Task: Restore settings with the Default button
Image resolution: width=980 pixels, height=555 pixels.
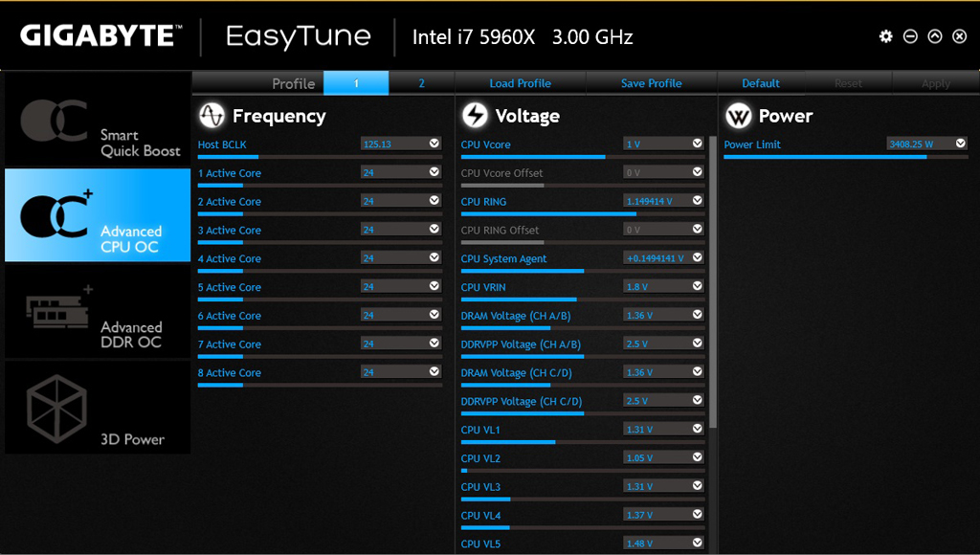Action: coord(761,83)
